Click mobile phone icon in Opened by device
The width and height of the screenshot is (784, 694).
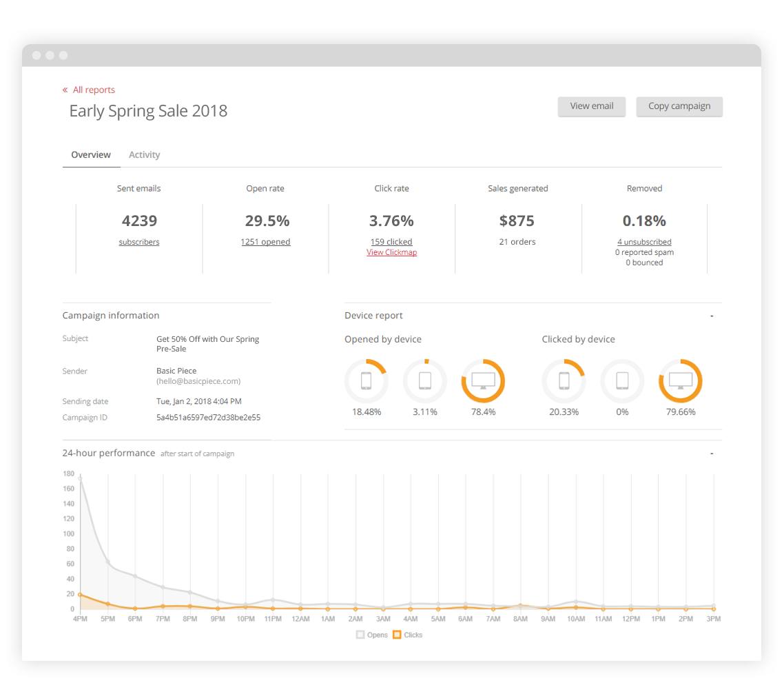367,381
